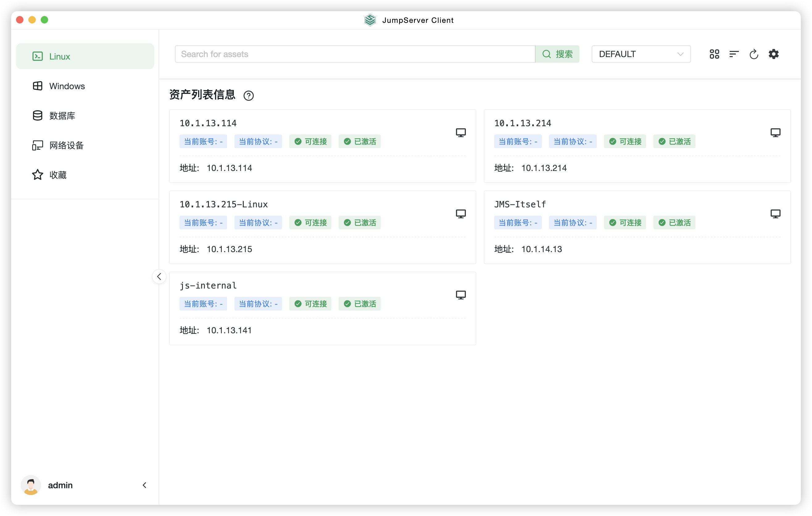812x516 pixels.
Task: Click the monitor icon on JMS-Itself card
Action: (x=775, y=214)
